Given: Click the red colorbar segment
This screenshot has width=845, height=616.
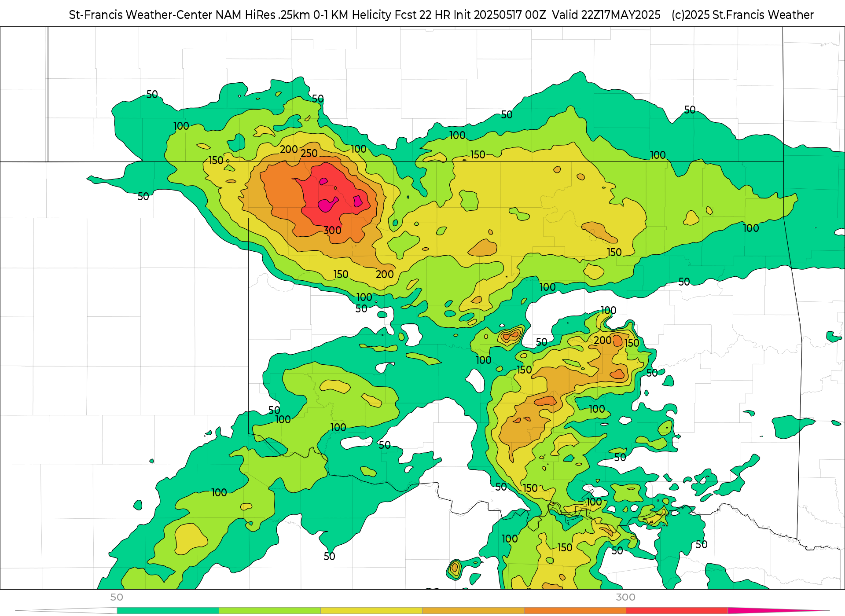Looking at the screenshot, I should click(676, 611).
